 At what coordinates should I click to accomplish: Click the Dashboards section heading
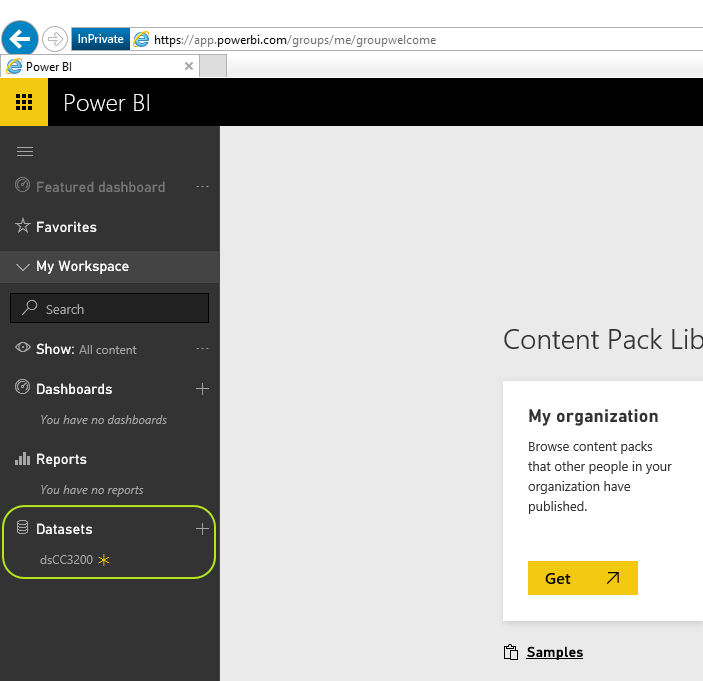pyautogui.click(x=74, y=389)
